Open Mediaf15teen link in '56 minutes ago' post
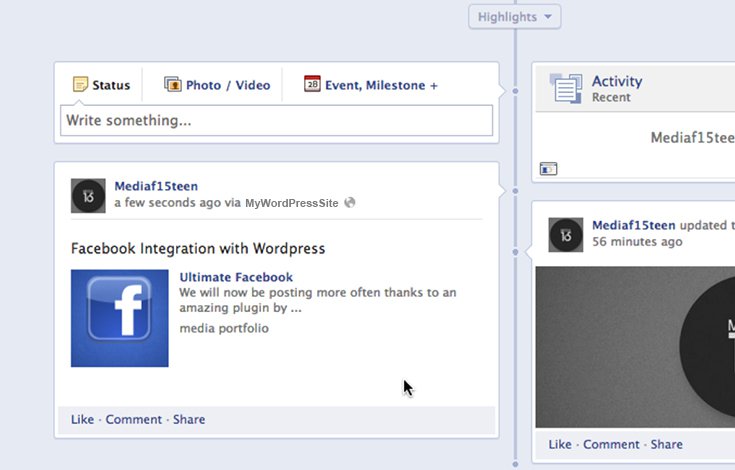 (x=634, y=225)
